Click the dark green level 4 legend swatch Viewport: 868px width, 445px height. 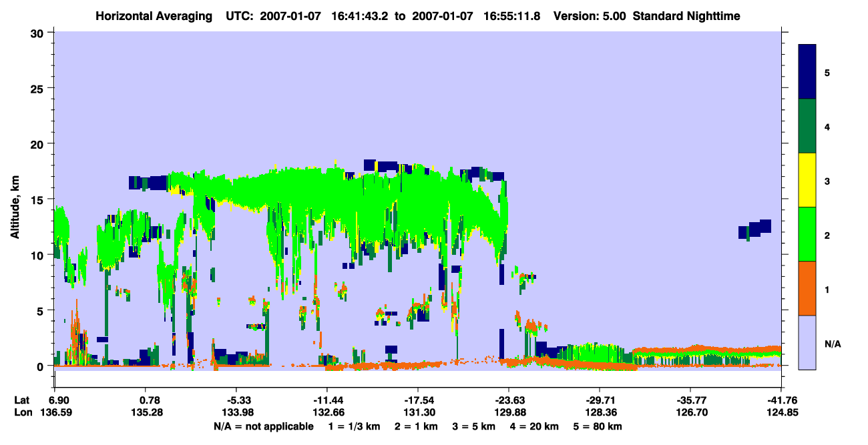point(808,126)
